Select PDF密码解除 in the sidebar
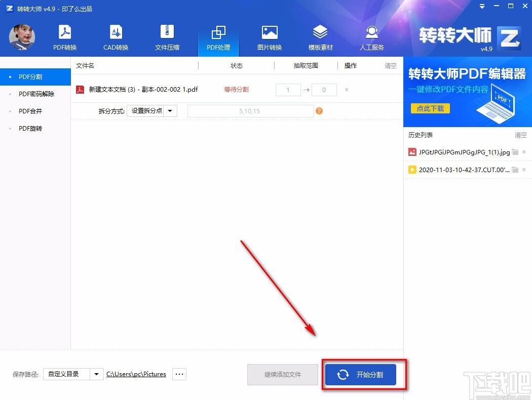This screenshot has width=532, height=400. pos(35,94)
